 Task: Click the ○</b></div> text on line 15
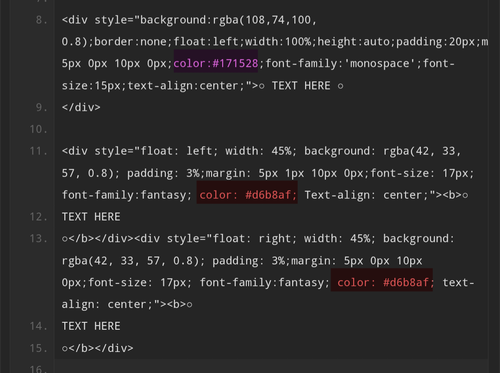click(97, 348)
